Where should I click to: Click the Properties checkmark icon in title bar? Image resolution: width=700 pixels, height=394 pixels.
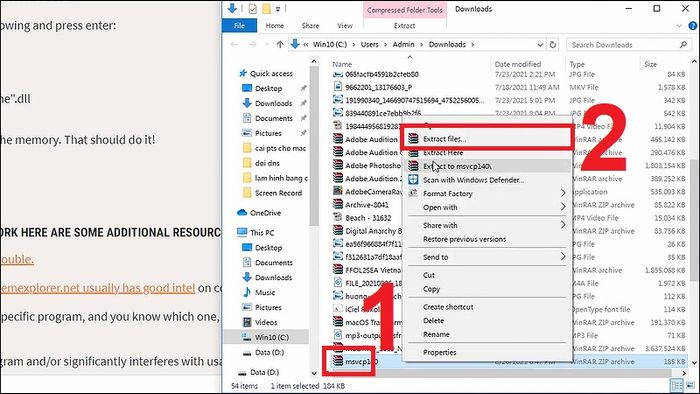(x=252, y=8)
